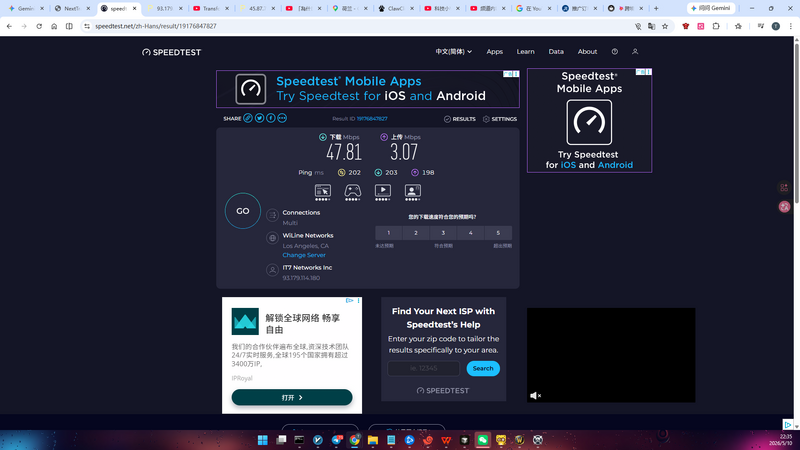This screenshot has height=450, width=800.
Task: Open the About menu
Action: pyautogui.click(x=587, y=52)
